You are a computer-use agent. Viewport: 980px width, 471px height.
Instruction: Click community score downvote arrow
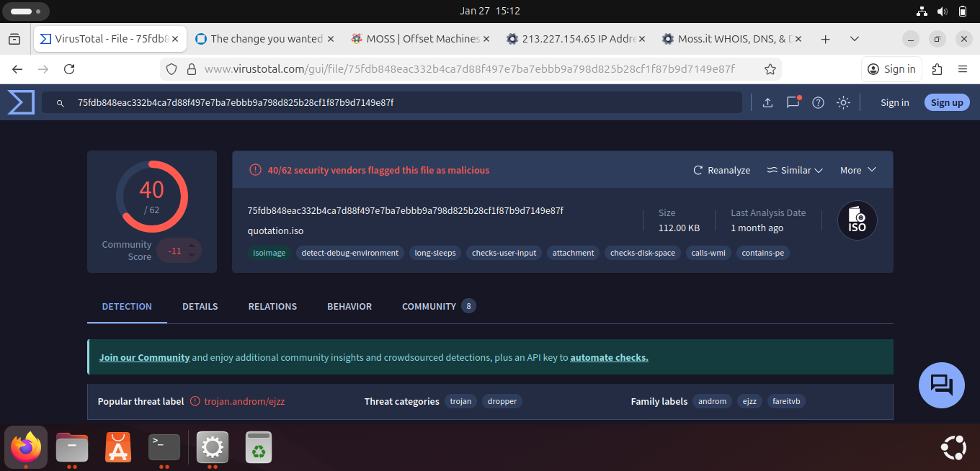coord(191,256)
